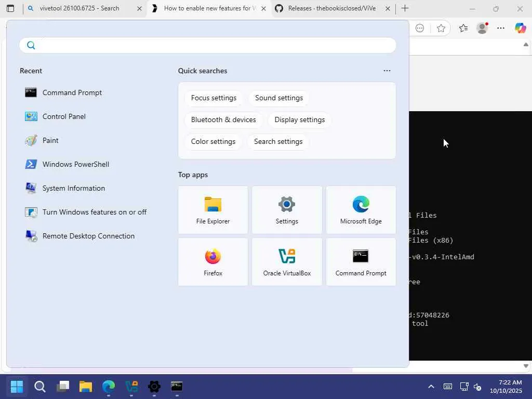Open Bluetooth & devices quick search

(223, 120)
